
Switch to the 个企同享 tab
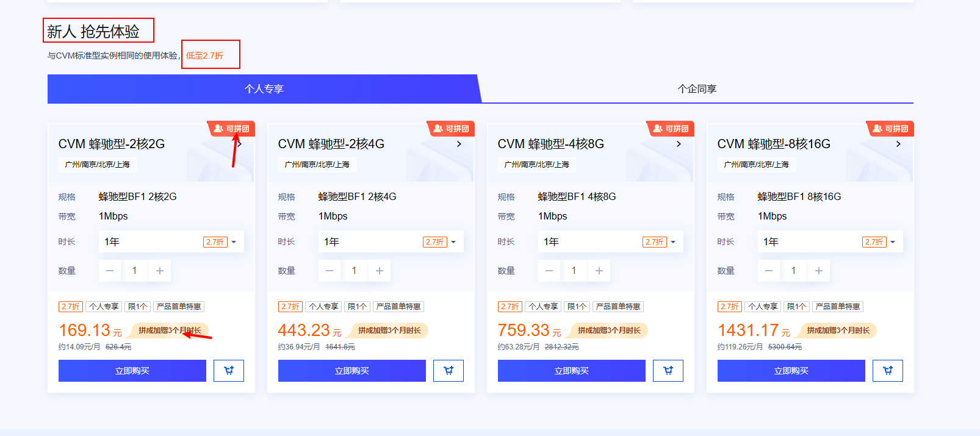coord(697,89)
